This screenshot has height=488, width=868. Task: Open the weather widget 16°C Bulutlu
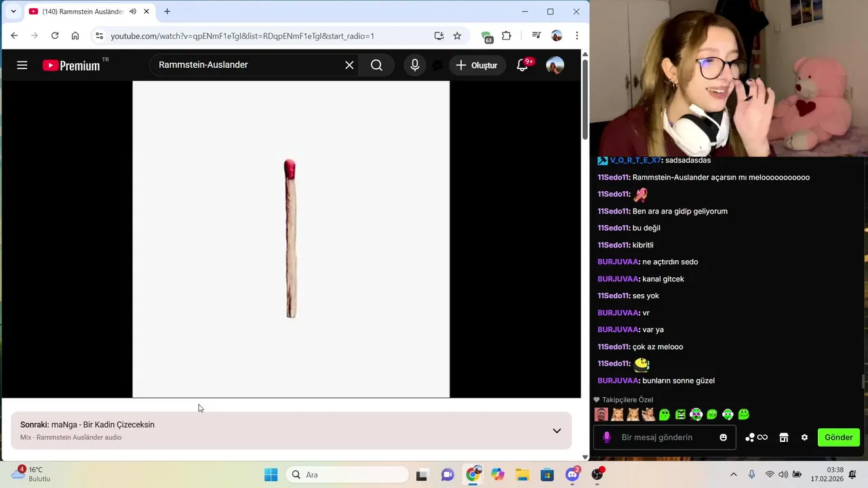[x=31, y=474]
